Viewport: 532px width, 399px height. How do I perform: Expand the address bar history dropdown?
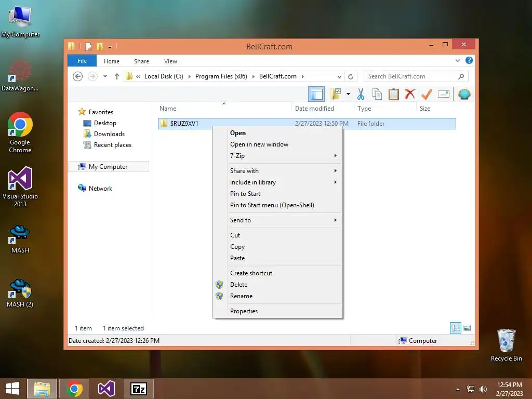[339, 76]
